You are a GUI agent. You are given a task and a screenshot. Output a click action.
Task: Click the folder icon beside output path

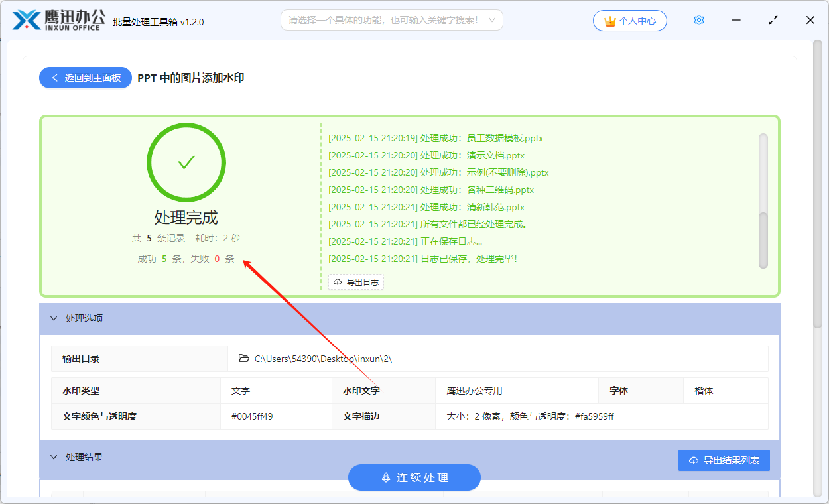pos(243,359)
